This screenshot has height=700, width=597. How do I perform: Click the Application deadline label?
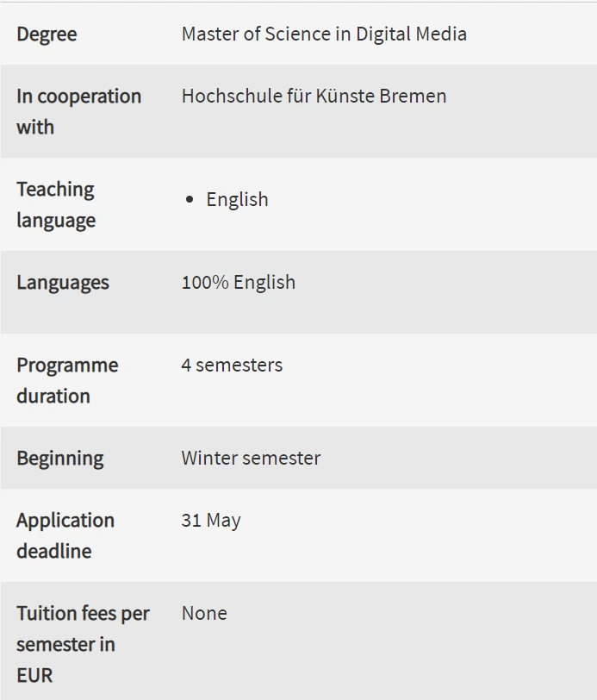click(x=65, y=535)
